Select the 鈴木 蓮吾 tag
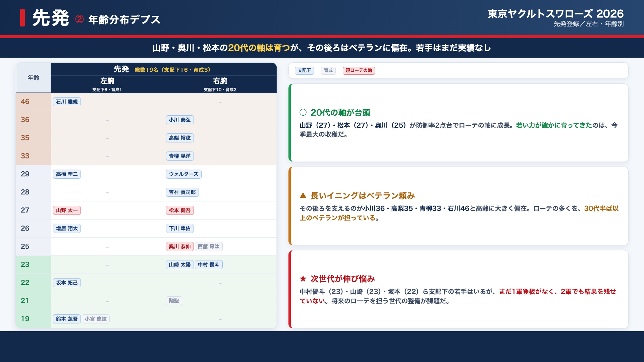 67,319
